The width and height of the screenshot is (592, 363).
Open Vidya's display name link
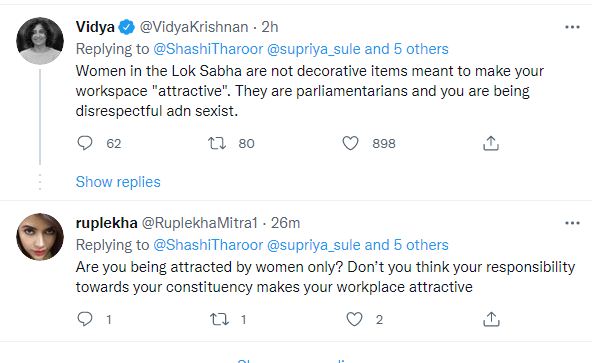95,27
